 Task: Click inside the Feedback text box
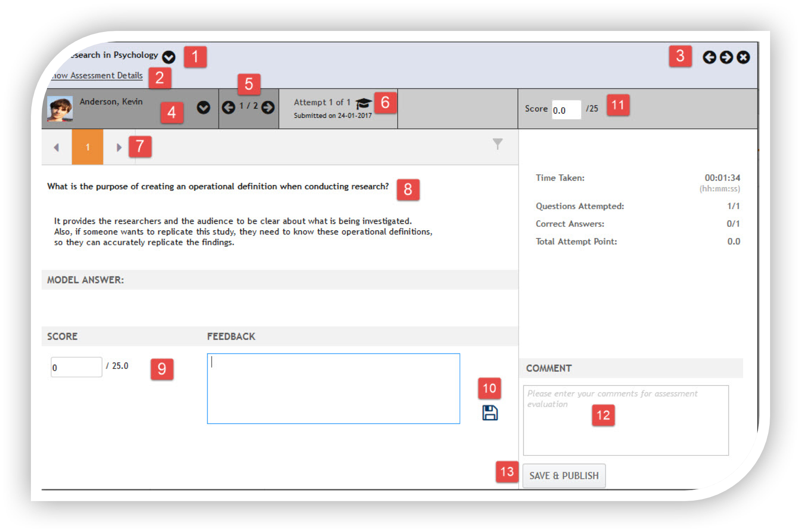[x=333, y=389]
